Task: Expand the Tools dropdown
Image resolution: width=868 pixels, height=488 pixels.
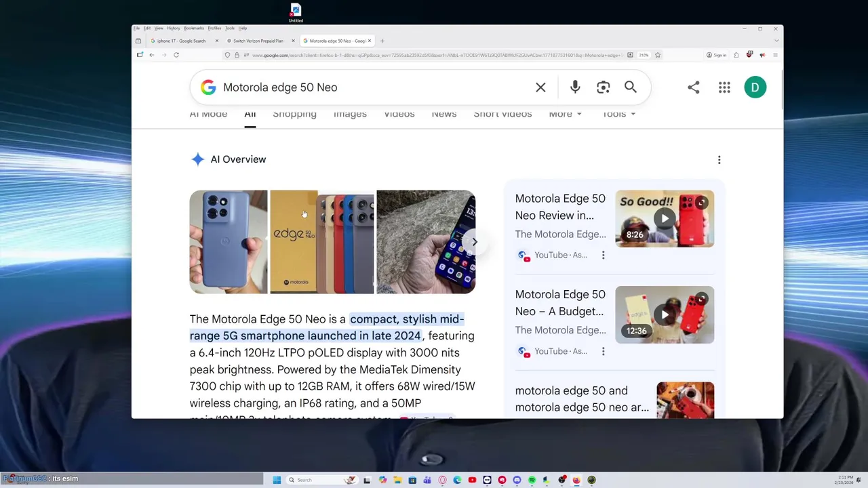Action: tap(618, 114)
